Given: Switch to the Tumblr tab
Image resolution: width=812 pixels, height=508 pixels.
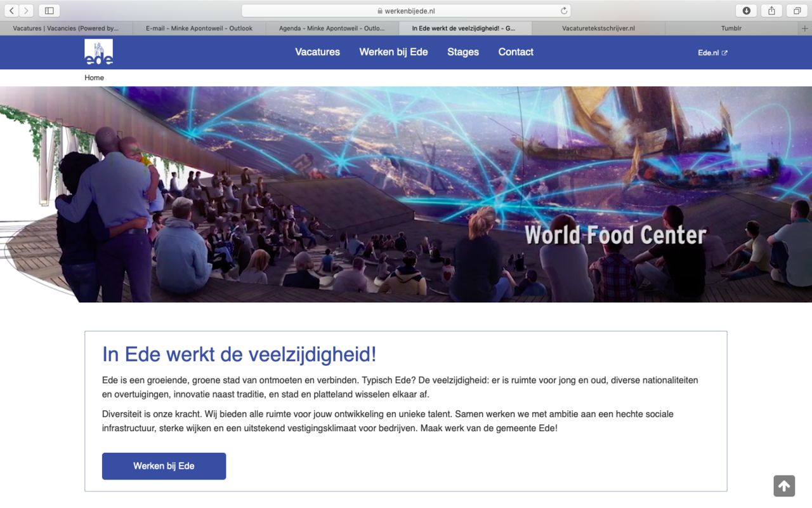Looking at the screenshot, I should tap(731, 29).
